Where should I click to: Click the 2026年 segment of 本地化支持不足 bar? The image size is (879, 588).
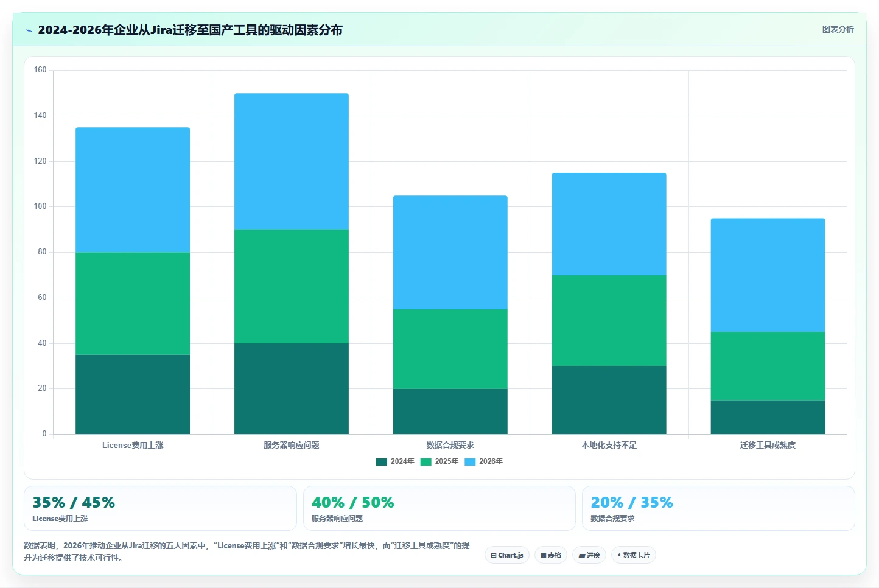click(x=609, y=224)
